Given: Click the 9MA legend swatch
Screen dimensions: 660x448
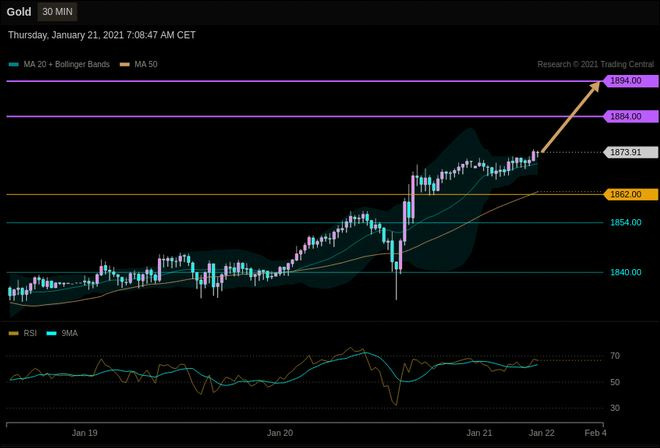Looking at the screenshot, I should click(51, 333).
